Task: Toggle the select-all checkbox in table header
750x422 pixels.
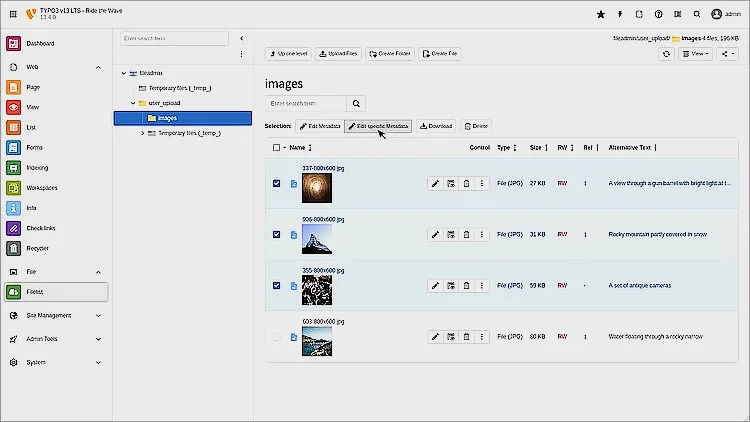Action: pos(277,148)
